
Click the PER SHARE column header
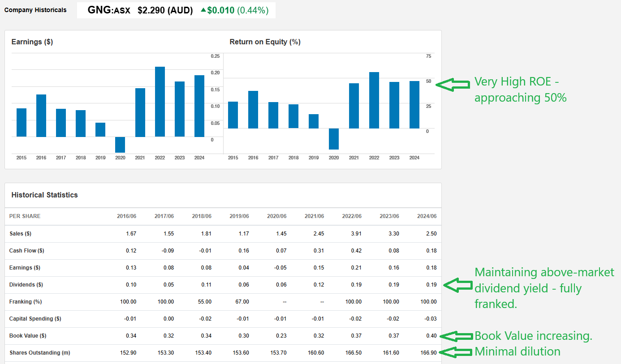25,216
